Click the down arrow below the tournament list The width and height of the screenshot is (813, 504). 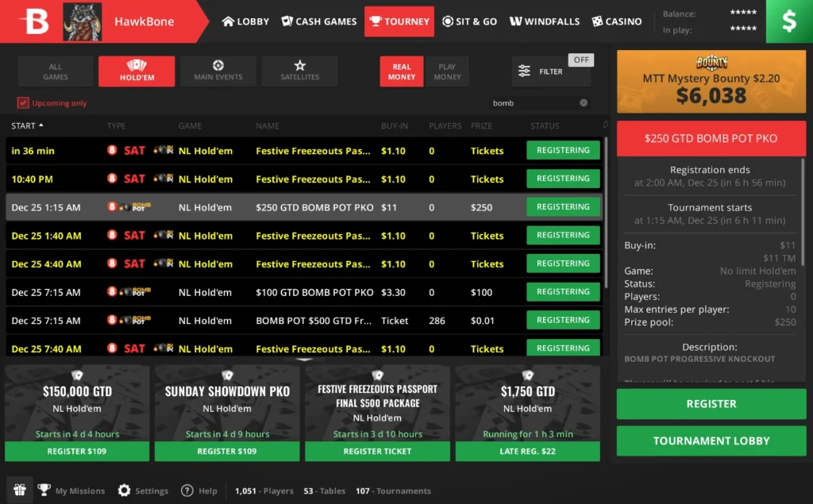[x=304, y=359]
